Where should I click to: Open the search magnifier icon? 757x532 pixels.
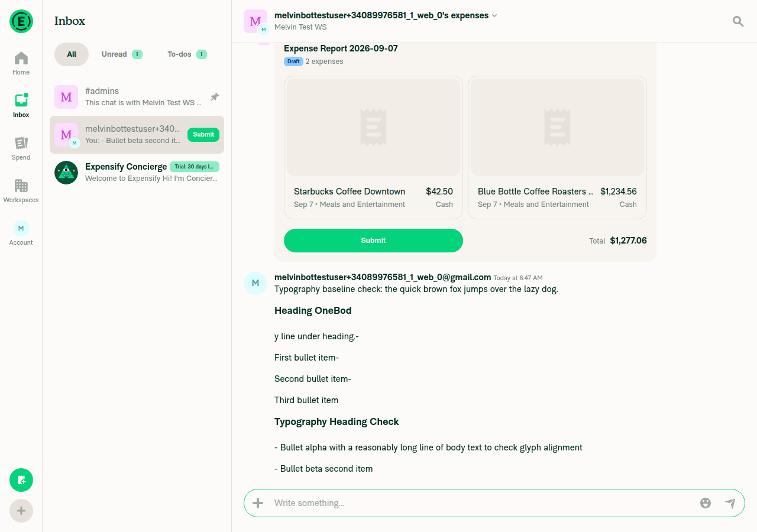(x=738, y=21)
